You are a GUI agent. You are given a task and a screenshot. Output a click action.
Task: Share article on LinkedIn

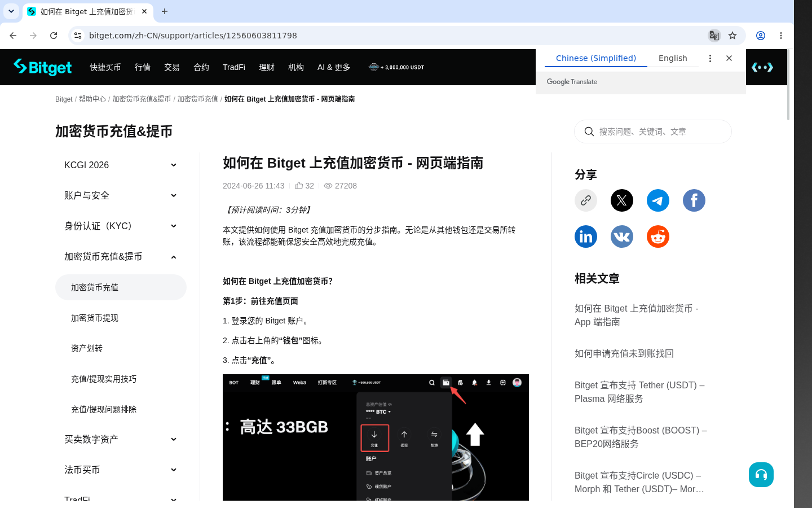586,237
